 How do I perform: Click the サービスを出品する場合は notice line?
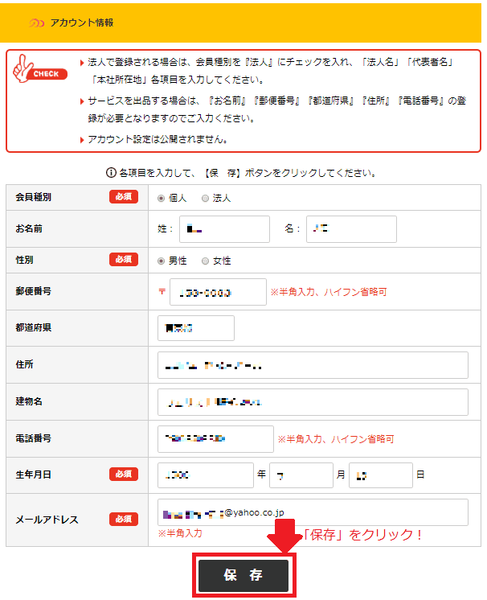point(277,109)
